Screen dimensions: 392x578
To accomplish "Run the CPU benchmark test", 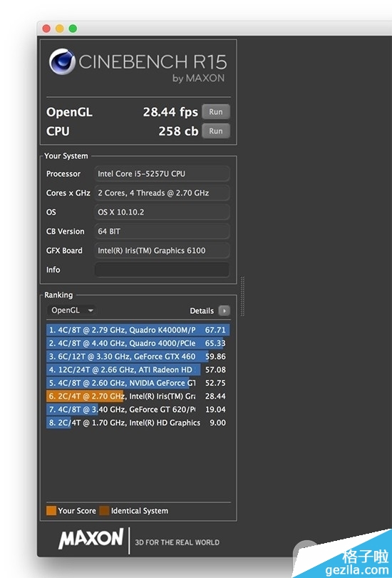I will (x=216, y=131).
